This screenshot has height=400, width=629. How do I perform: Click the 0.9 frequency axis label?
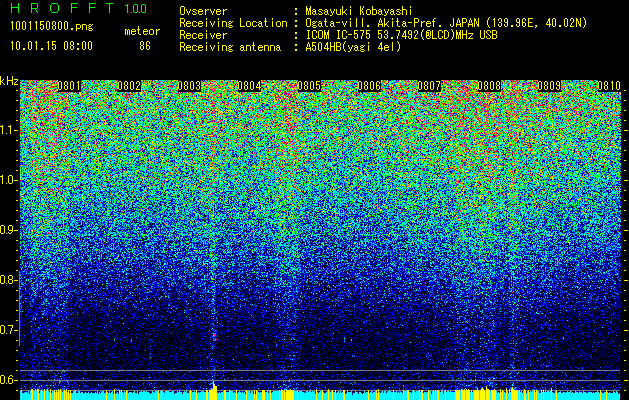[x=8, y=230]
